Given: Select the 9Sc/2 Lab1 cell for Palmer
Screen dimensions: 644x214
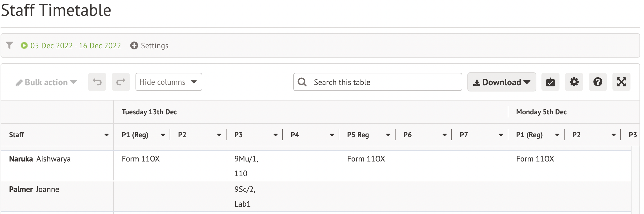Looking at the screenshot, I should 245,196.
